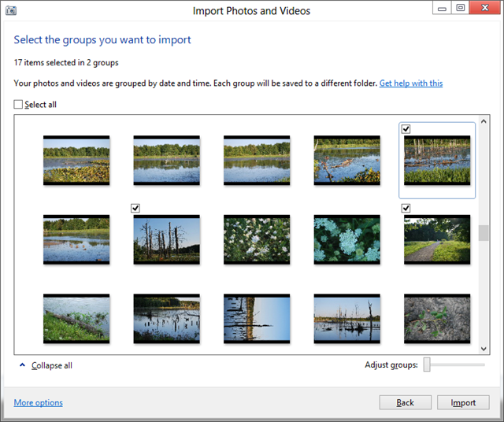The image size is (504, 422).
Task: Select the rocky ground photo thumbnail in bottom row
Action: [x=437, y=319]
